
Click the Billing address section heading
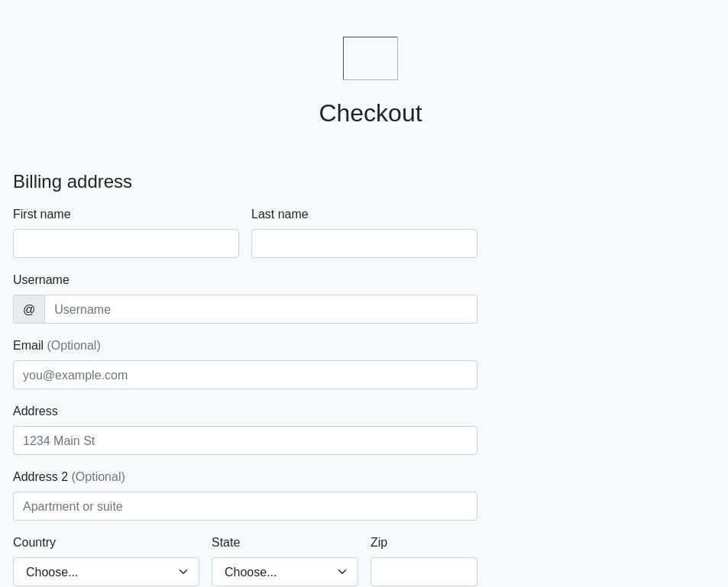(73, 182)
